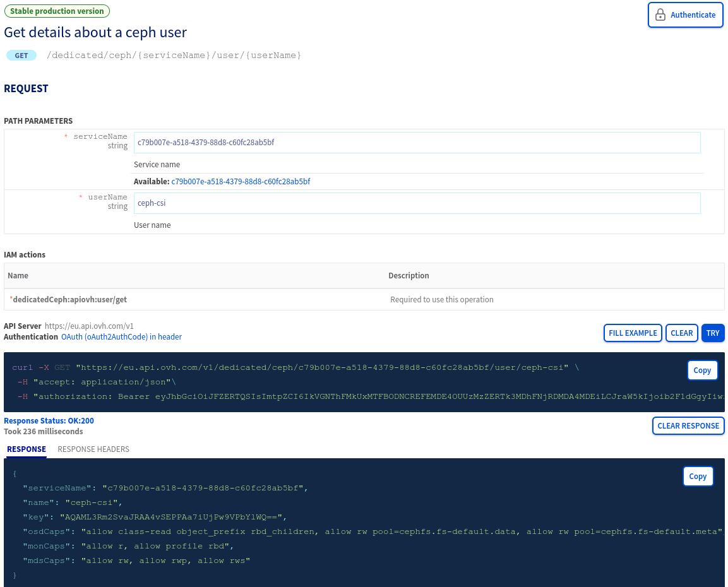Copy the JSON response body

(x=698, y=476)
